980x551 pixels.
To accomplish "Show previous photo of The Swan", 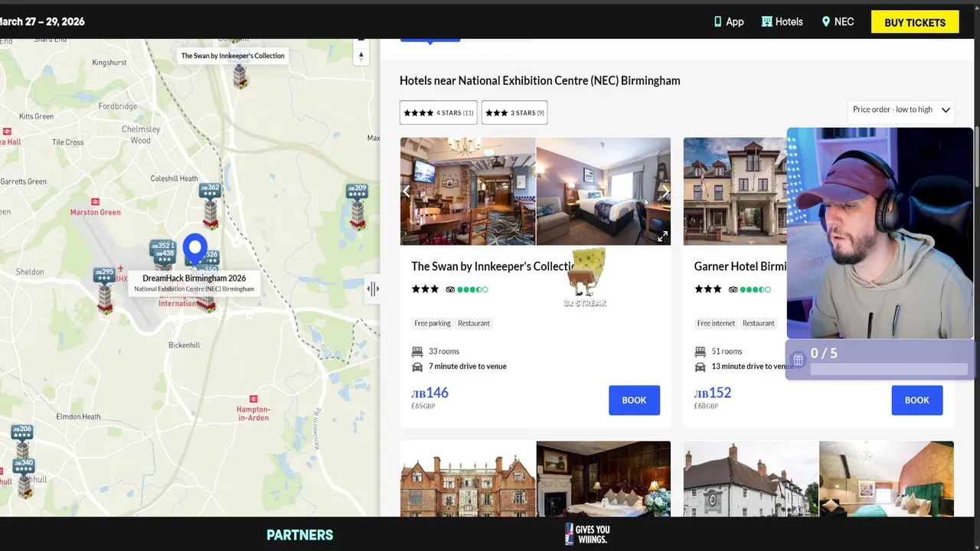I will pyautogui.click(x=407, y=191).
